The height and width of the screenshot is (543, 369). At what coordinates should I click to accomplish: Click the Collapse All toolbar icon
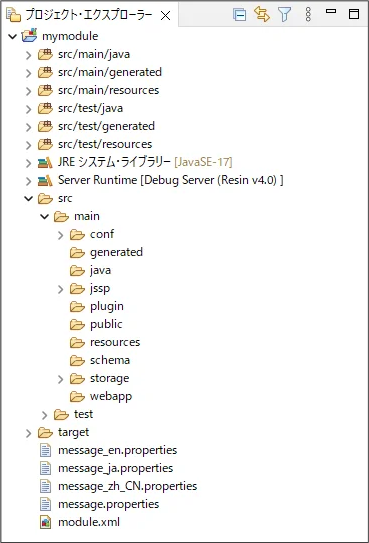[x=239, y=15]
